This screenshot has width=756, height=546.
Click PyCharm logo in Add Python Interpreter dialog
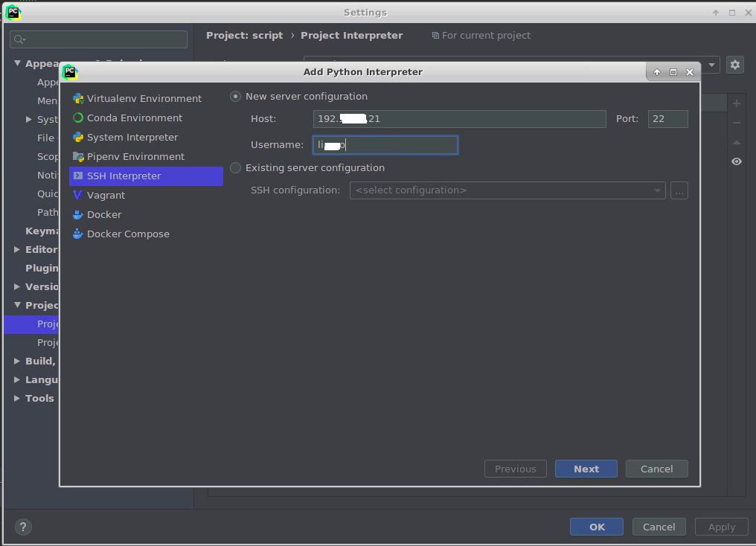click(70, 72)
